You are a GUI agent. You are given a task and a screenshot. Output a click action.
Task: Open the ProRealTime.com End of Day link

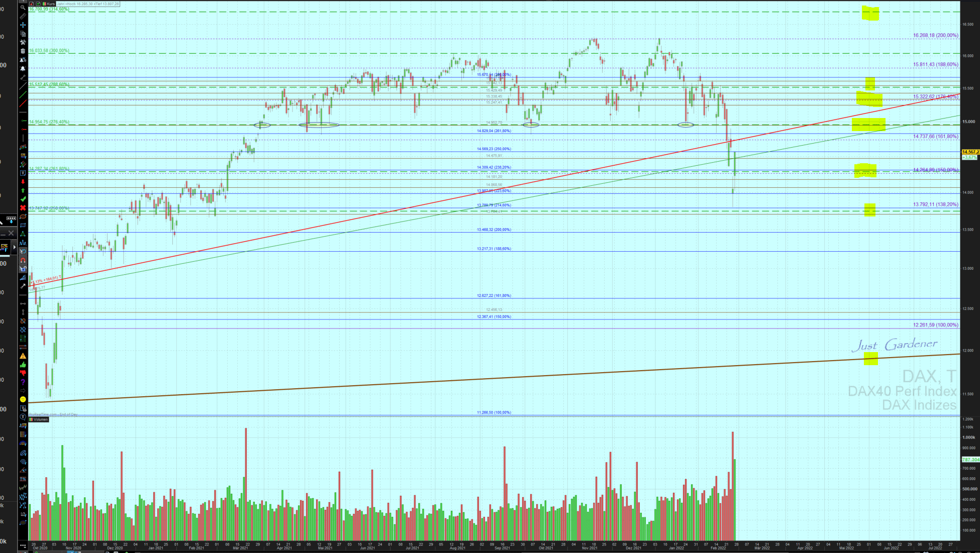[53, 414]
